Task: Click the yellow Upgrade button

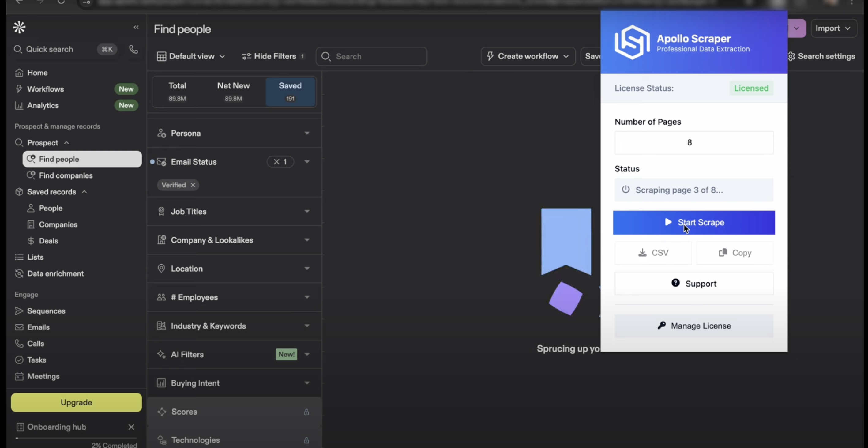Action: click(77, 402)
